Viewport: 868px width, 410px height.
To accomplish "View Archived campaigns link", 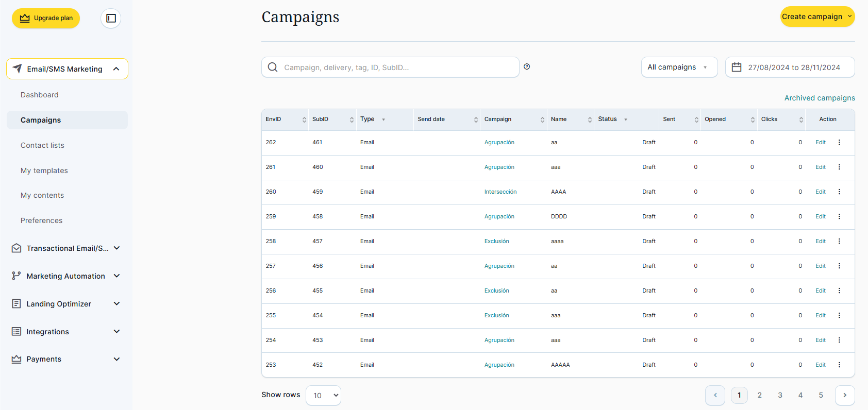I will [819, 98].
